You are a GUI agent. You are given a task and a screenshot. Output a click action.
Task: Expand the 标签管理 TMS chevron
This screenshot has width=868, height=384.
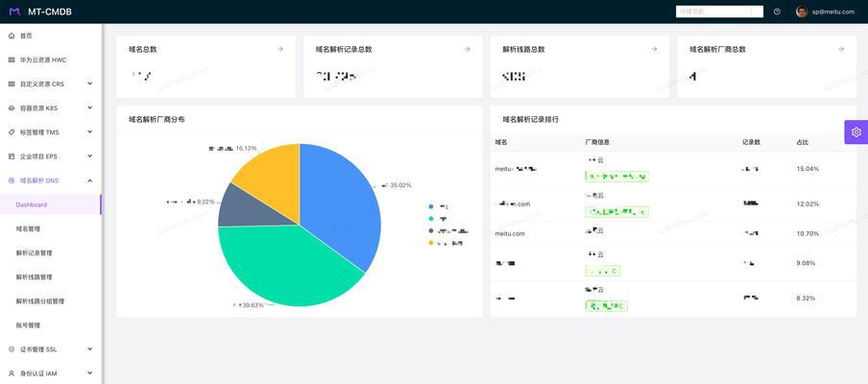coord(89,132)
